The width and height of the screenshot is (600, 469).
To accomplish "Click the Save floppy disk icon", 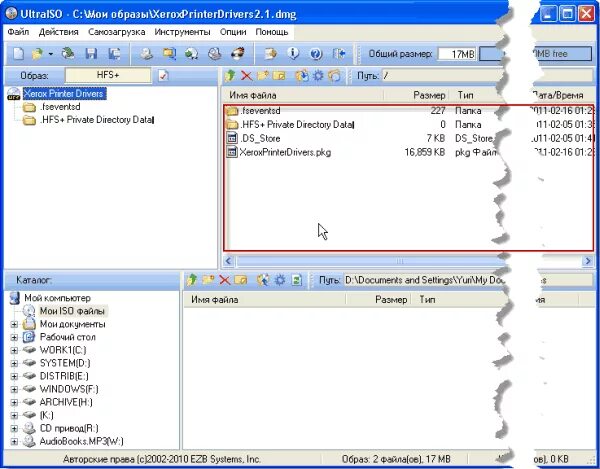I will point(91,54).
